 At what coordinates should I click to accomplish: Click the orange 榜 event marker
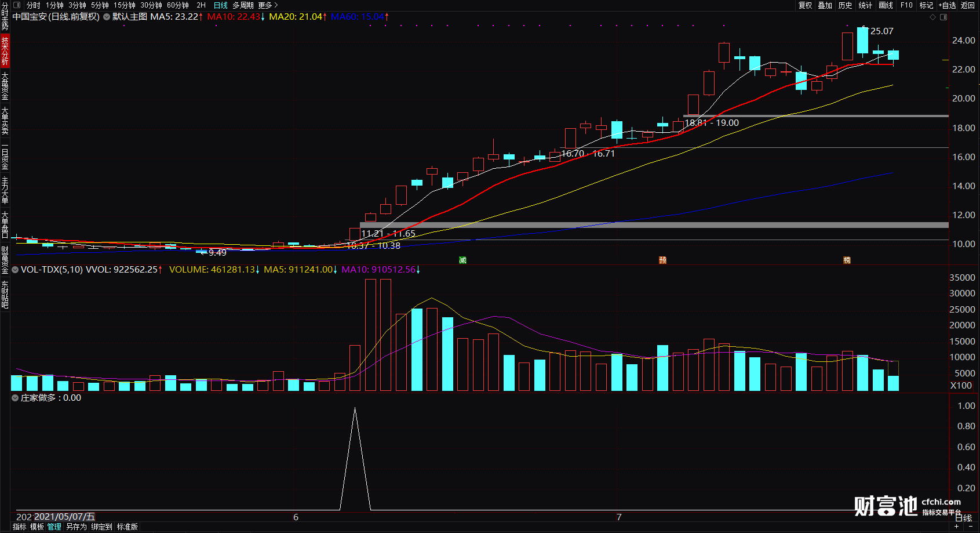tap(847, 260)
